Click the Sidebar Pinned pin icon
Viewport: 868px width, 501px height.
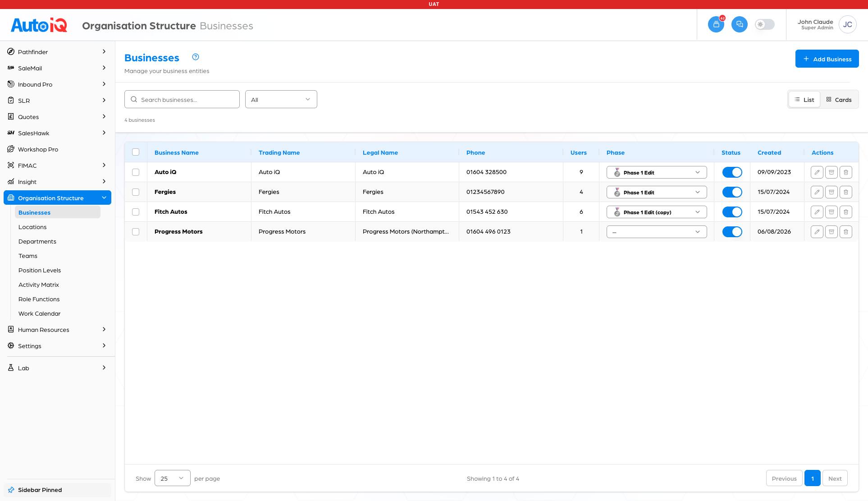pyautogui.click(x=11, y=490)
